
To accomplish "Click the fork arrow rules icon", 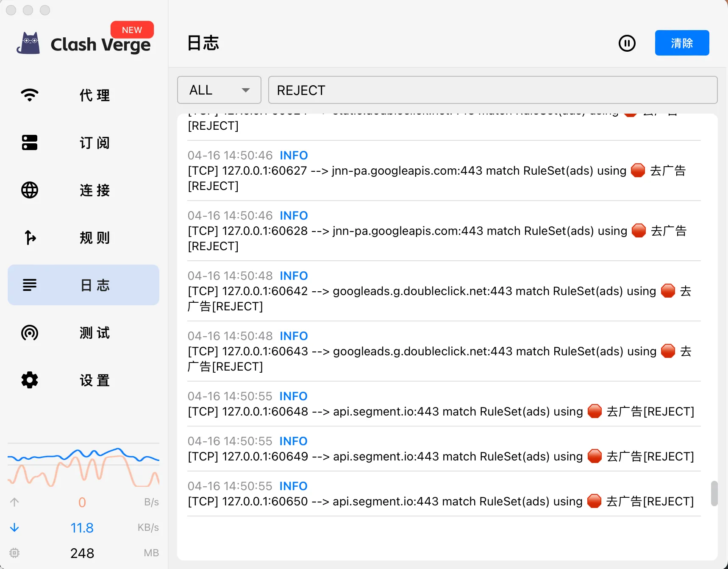I will point(30,237).
